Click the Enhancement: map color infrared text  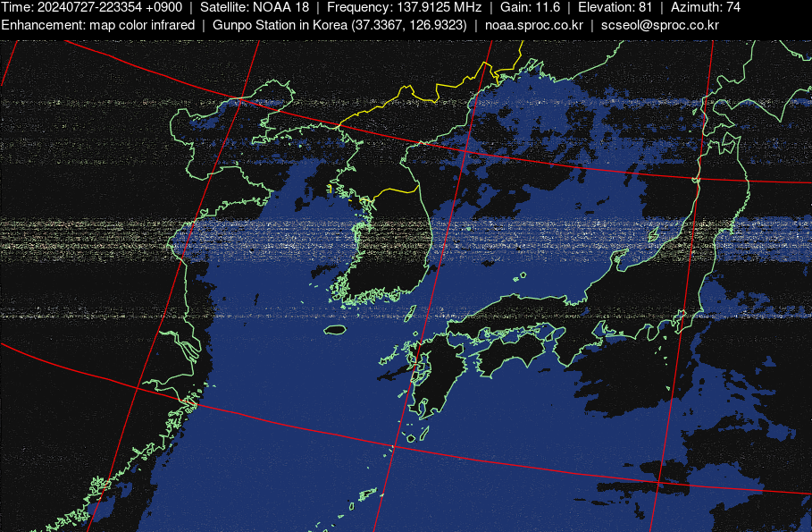point(98,24)
